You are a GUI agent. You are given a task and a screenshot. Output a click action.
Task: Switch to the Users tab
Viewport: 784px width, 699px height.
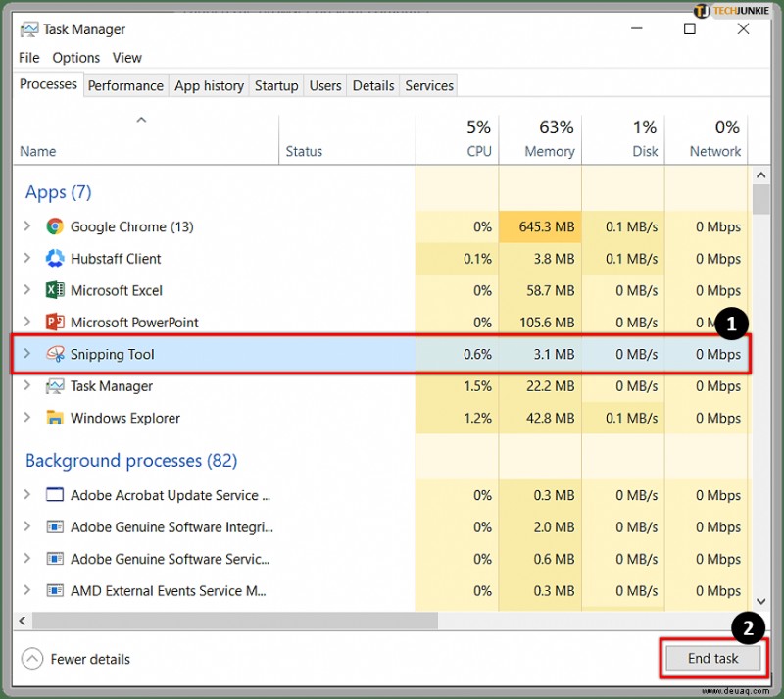coord(325,85)
